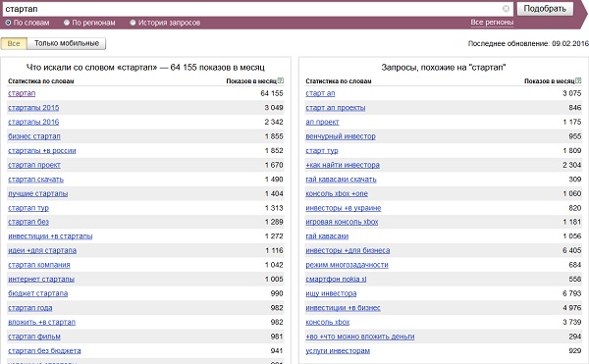589x364 pixels.
Task: Click the '6 405' value for инвесторы +для бизнеса
Action: [x=571, y=250]
